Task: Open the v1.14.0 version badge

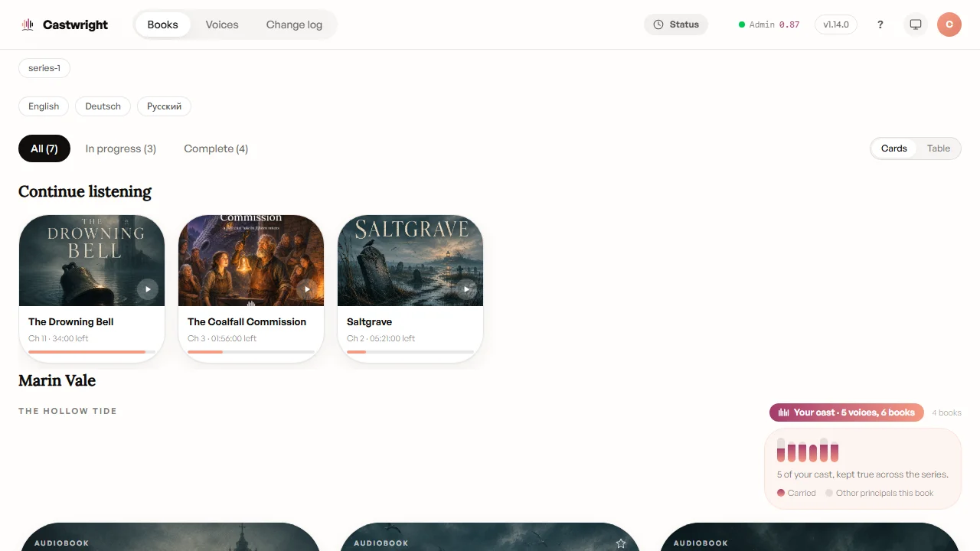Action: (x=836, y=24)
